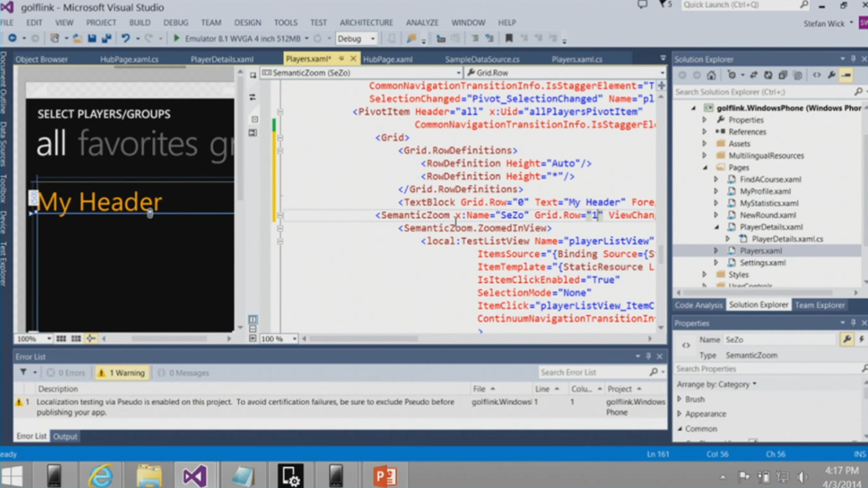Switch to the HubPage.xaml.cs tab

click(129, 59)
